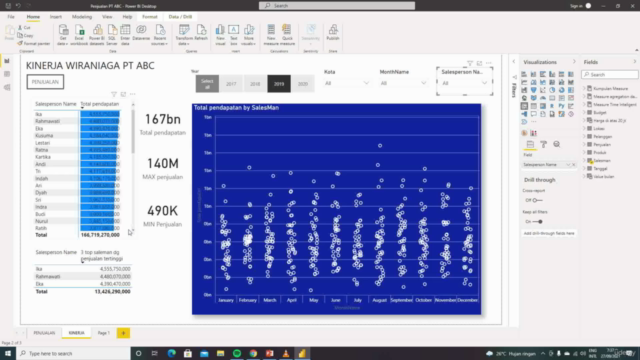Click the PENJUALAN navigation button on canvas
Viewport: 640px width, 360px height.
[45, 82]
